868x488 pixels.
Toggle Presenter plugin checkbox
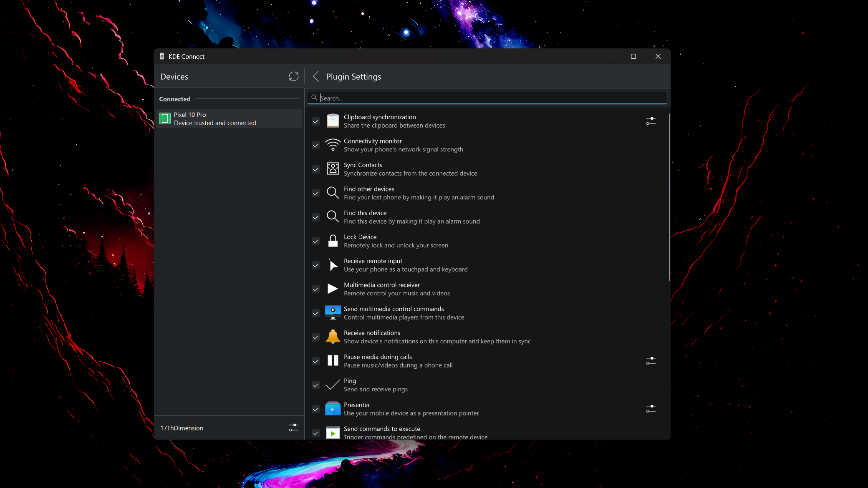(x=316, y=409)
